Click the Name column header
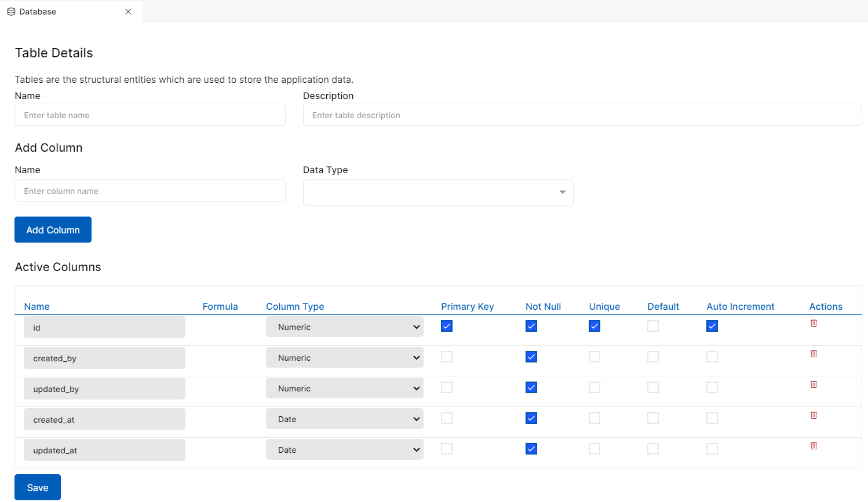Viewport: 868px width, 502px height. click(x=37, y=306)
